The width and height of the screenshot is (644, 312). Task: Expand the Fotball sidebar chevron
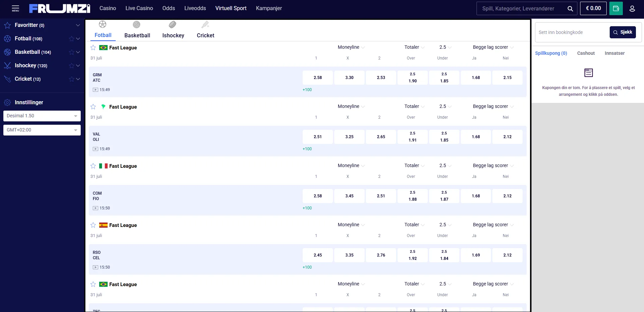click(78, 39)
